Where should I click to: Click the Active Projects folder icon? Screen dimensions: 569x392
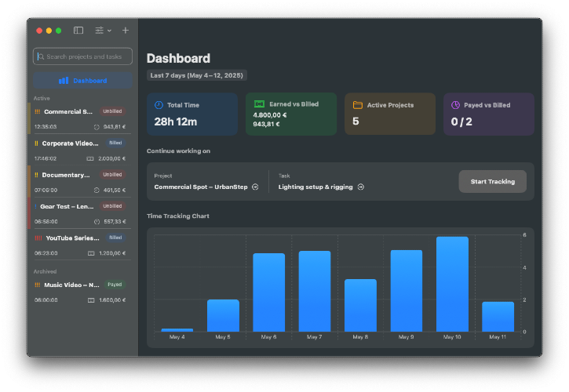click(358, 105)
